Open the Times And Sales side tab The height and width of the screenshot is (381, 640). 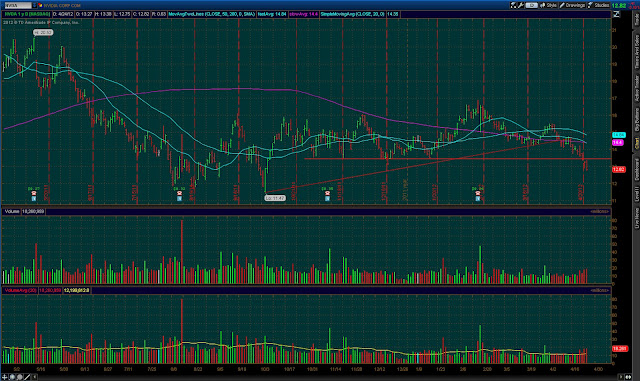tap(636, 52)
